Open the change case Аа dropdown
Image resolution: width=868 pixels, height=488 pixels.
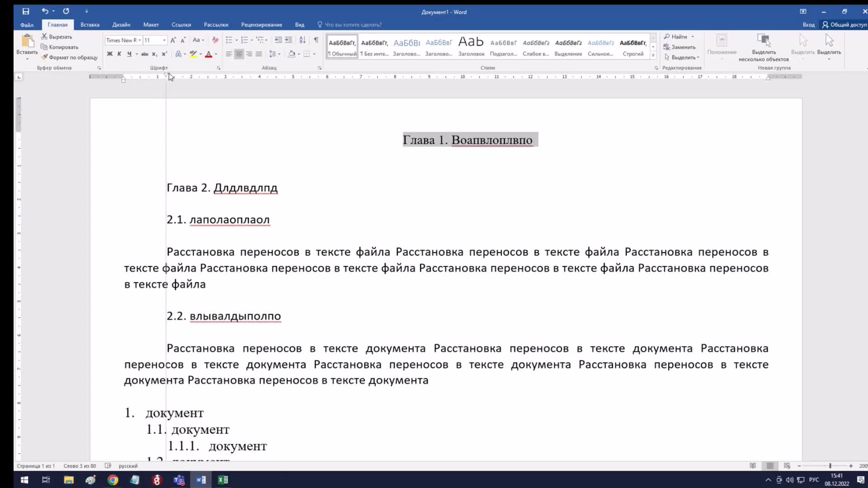coord(198,40)
